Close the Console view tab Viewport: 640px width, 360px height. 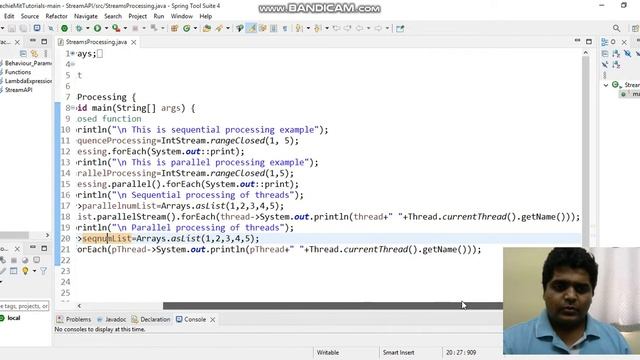213,320
